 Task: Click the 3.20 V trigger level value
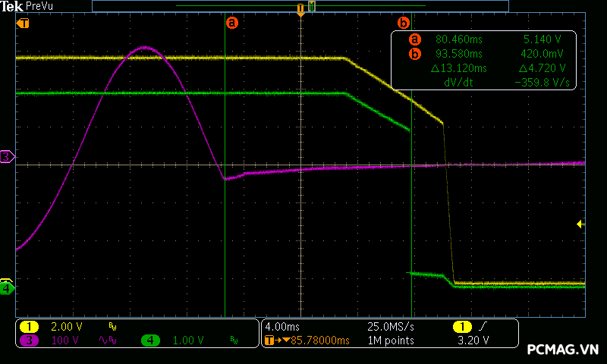pyautogui.click(x=473, y=340)
